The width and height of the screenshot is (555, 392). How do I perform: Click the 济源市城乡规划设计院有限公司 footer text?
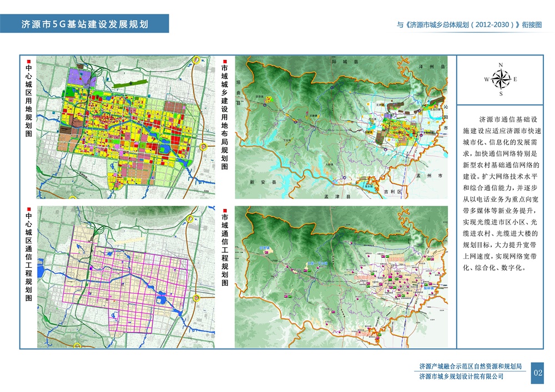click(x=461, y=376)
